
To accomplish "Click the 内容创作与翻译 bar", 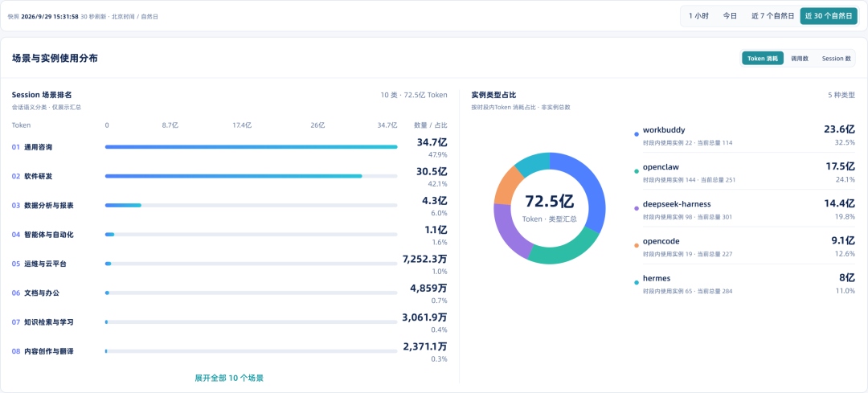I will 252,351.
